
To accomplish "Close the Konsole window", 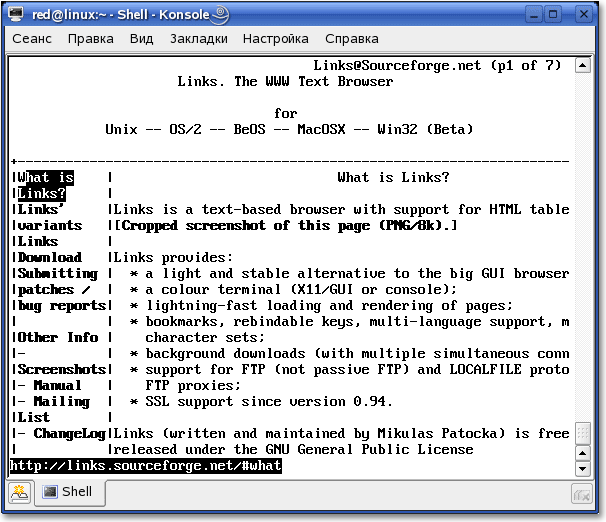I will [x=584, y=15].
